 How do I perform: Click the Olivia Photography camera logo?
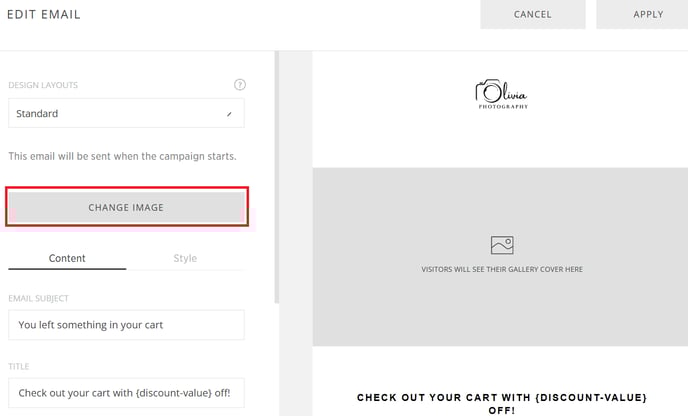[502, 94]
